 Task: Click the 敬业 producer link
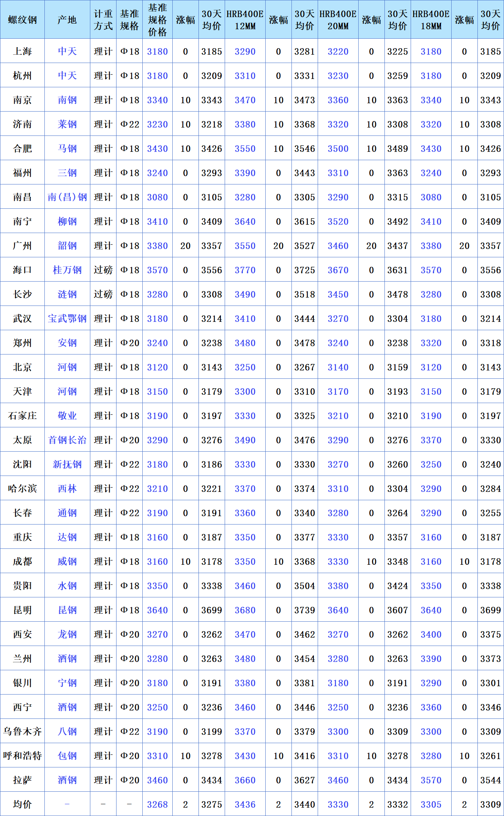tap(67, 416)
